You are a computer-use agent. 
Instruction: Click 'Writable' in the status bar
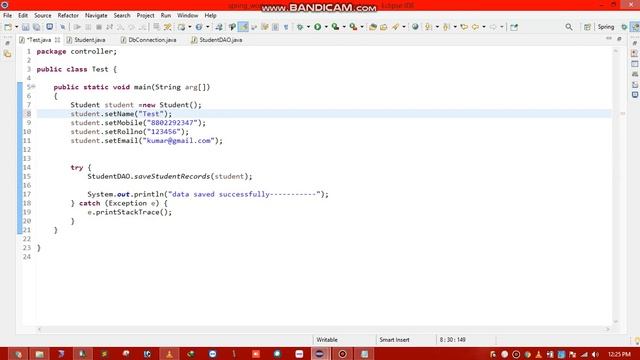click(x=327, y=340)
